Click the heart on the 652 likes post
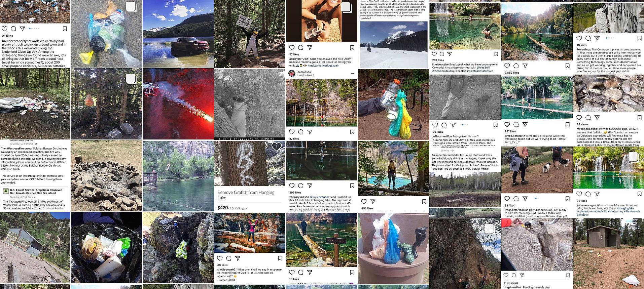The height and width of the screenshot is (289, 644). tap(364, 202)
